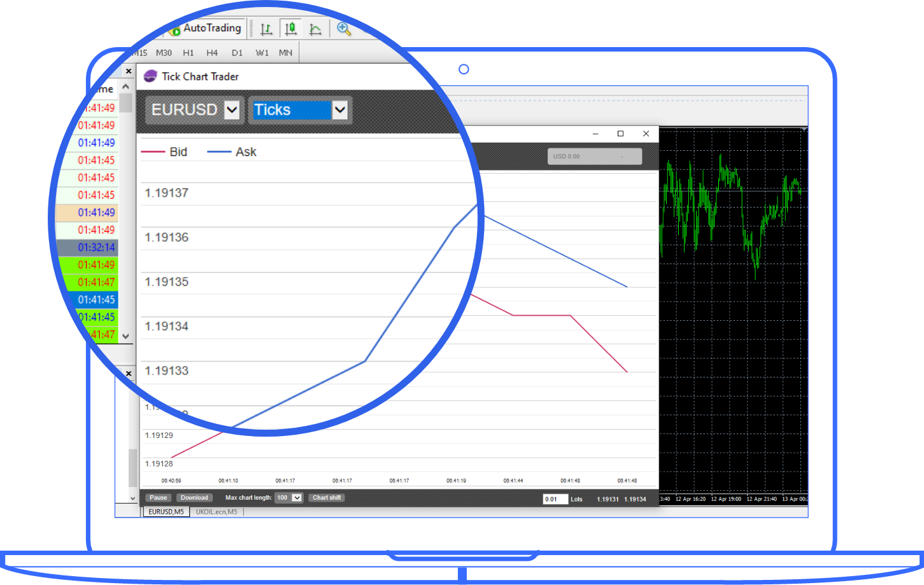Click the Tick Chart Trader logo icon
This screenshot has height=585, width=924.
[x=150, y=76]
